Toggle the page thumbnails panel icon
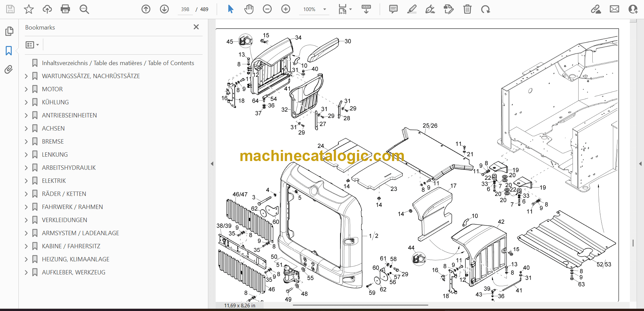The height and width of the screenshot is (311, 644). pos(9,31)
